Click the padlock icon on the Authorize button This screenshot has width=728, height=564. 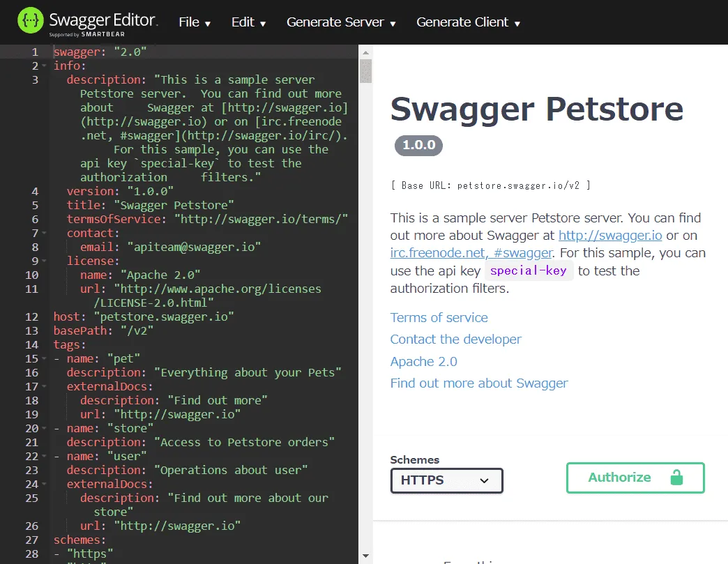pos(676,478)
